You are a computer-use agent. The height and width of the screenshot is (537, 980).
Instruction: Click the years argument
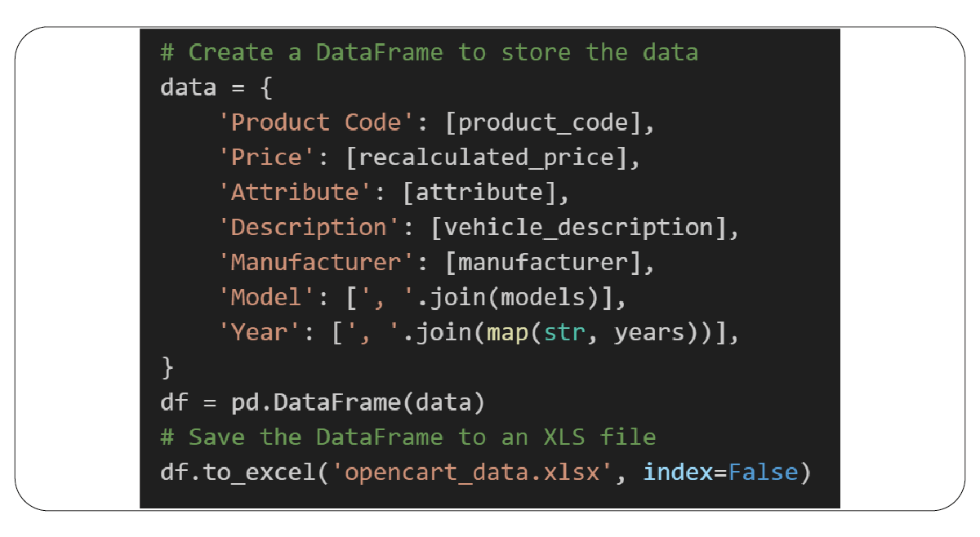[650, 333]
